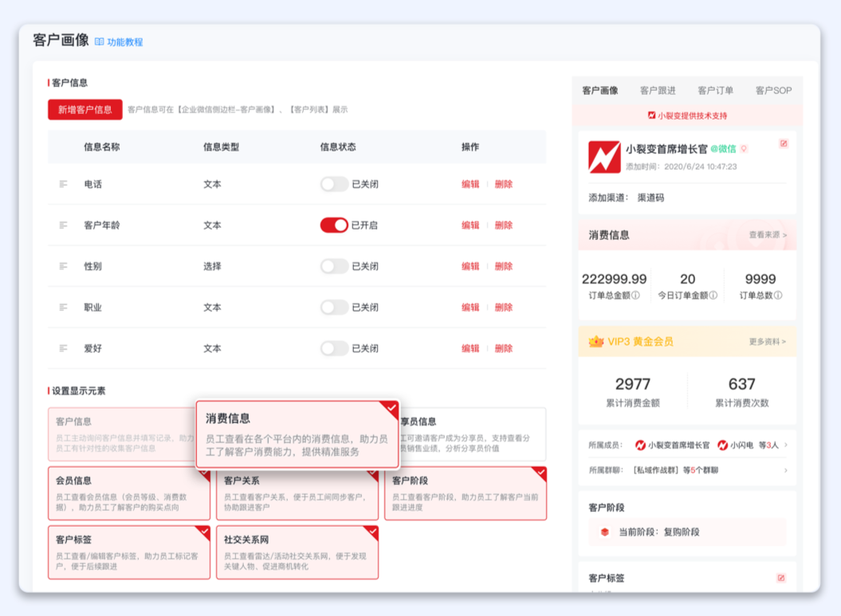Click the drag handle icon for 爱好 row
Viewport: 841px width, 616px height.
[x=63, y=348]
